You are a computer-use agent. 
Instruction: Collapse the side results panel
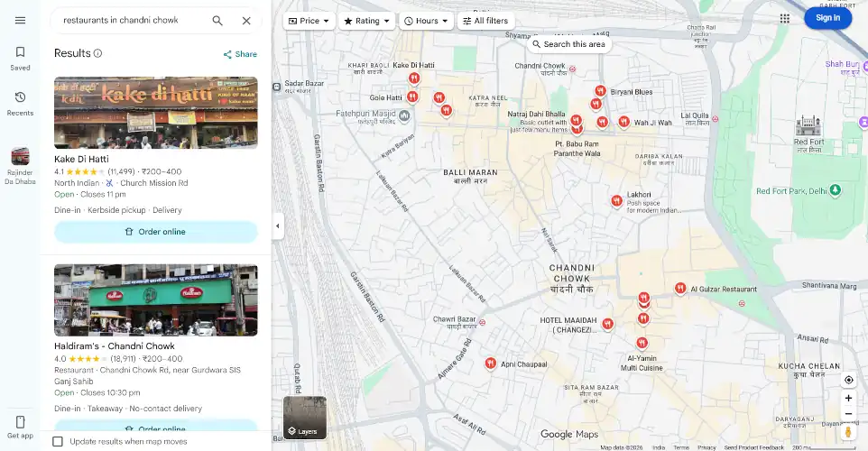(x=277, y=225)
